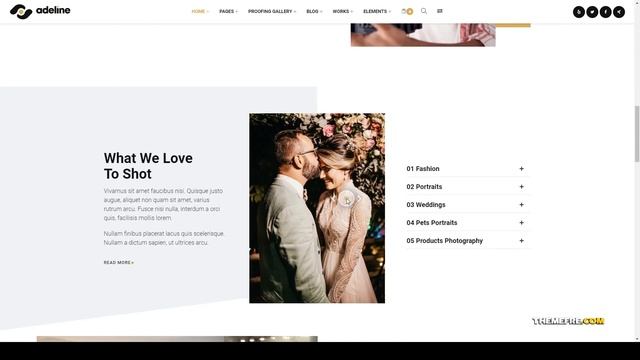Open the Works menu
This screenshot has width=640, height=360.
click(342, 11)
